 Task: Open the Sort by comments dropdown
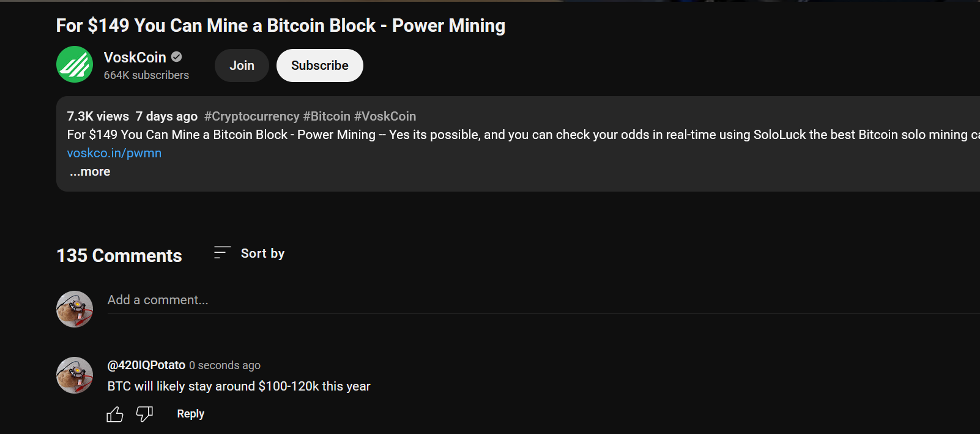coord(250,253)
